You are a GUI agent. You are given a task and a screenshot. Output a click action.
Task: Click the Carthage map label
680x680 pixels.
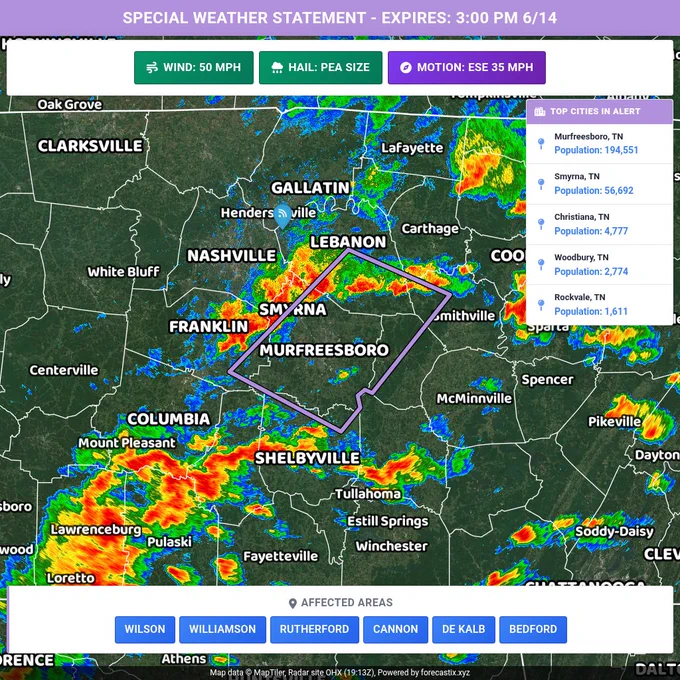coord(430,229)
